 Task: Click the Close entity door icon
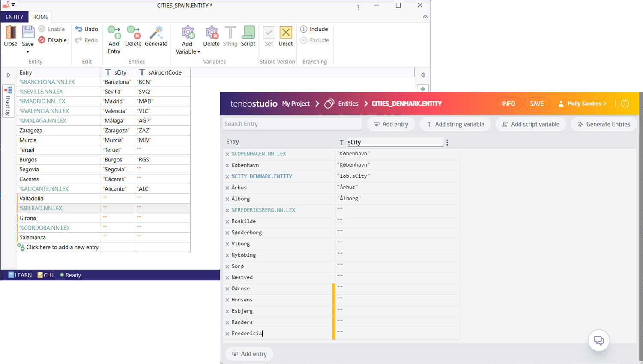click(10, 33)
